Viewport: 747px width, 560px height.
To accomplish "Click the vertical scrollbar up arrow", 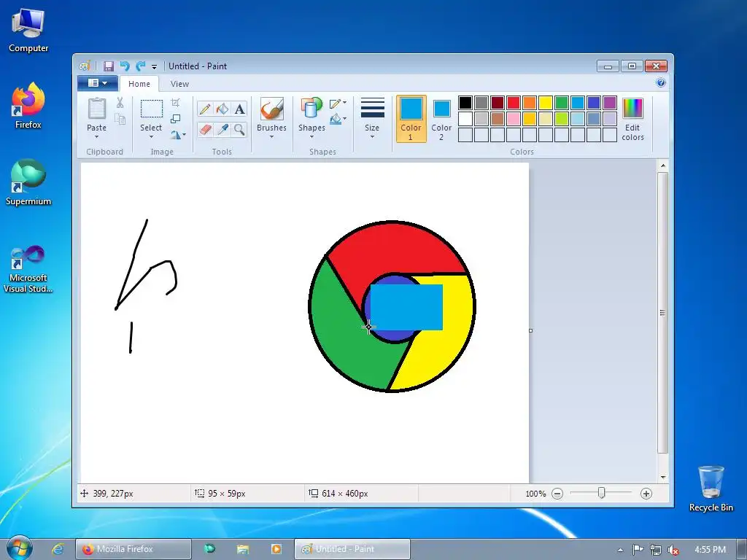I will [662, 166].
